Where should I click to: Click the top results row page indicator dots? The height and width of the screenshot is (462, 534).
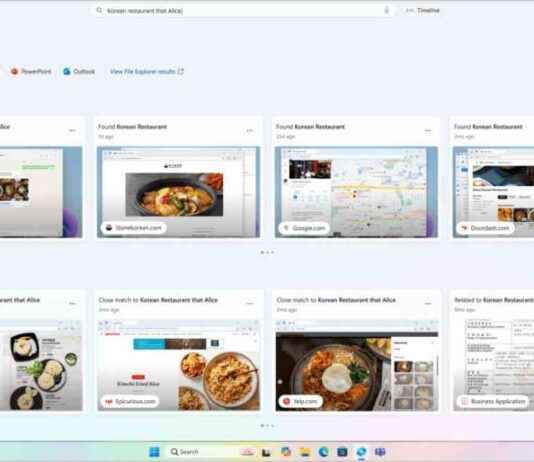click(267, 252)
